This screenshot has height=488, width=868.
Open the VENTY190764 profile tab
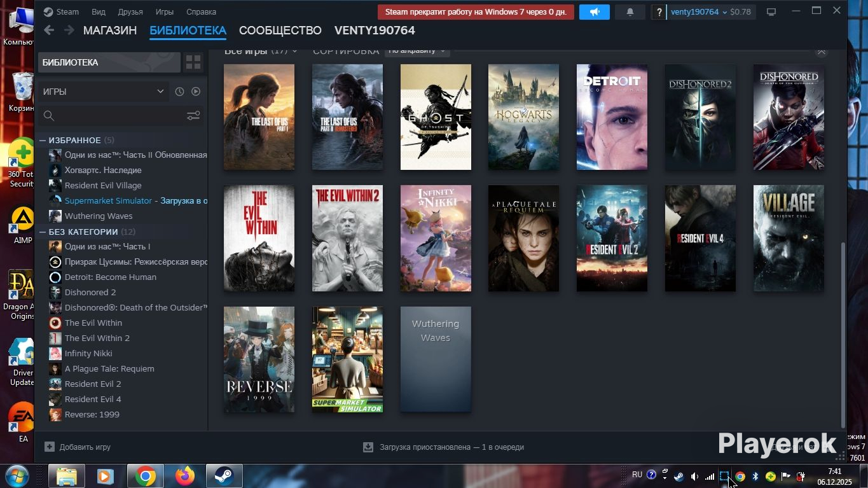click(x=375, y=31)
